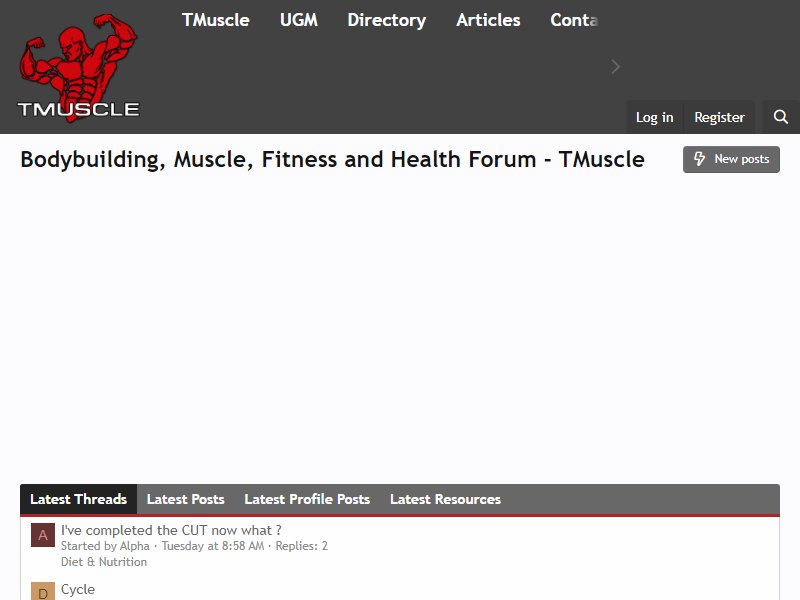
Task: Open thread 'I've completed the CUT now what ?'
Action: pos(171,530)
